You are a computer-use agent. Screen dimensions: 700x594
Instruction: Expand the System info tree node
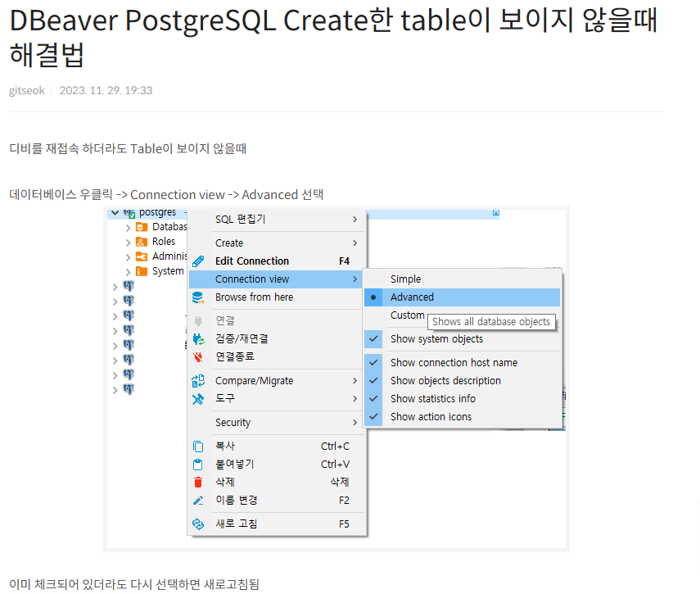tap(128, 272)
